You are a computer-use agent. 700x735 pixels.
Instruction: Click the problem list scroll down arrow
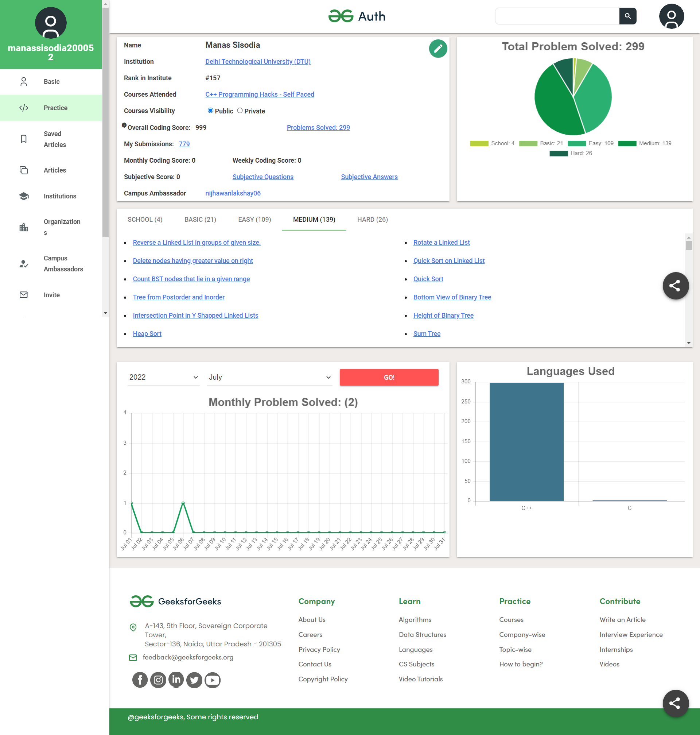point(688,343)
